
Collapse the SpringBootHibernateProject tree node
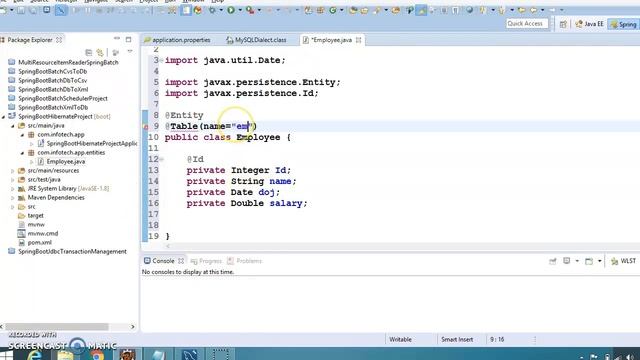(3, 117)
